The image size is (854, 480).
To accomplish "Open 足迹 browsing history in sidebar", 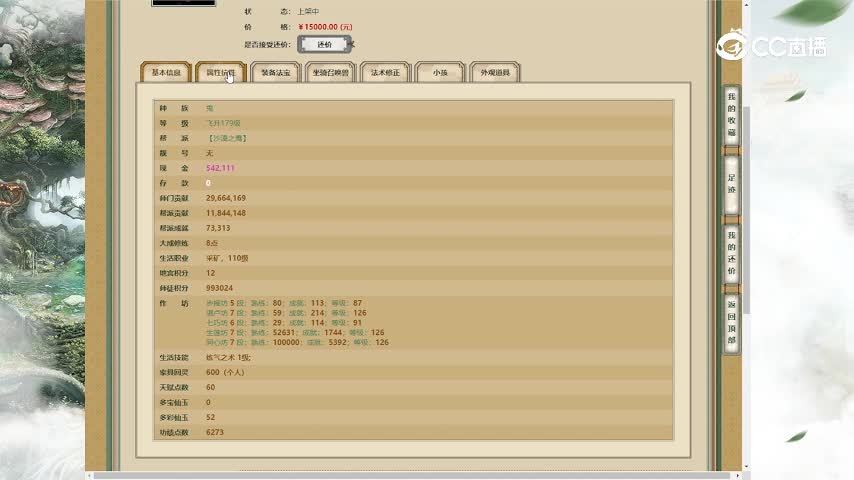I will coord(731,183).
